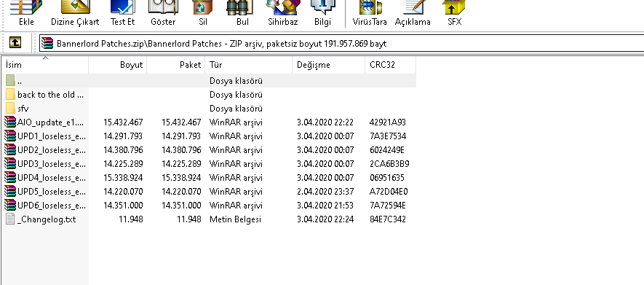The width and height of the screenshot is (644, 285).
Task: Open the Göster (View) tool
Action: (163, 12)
